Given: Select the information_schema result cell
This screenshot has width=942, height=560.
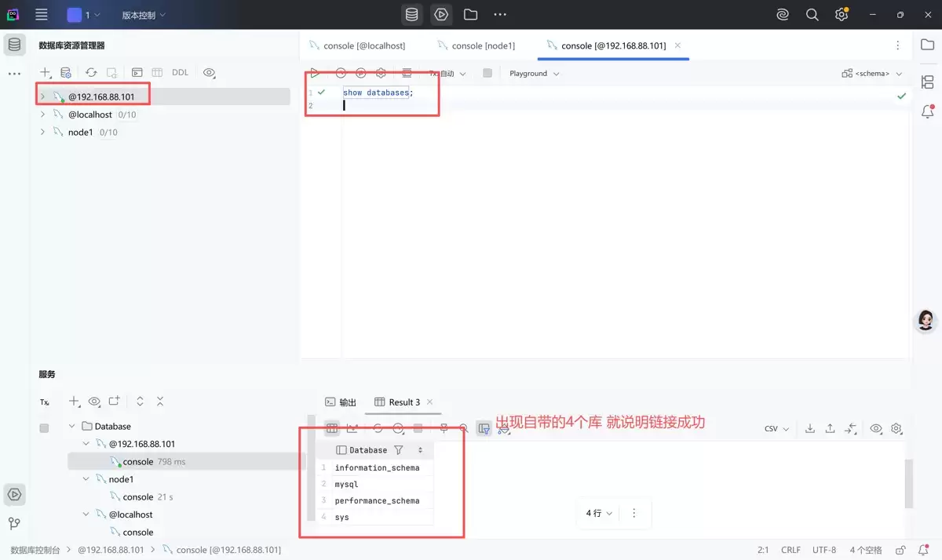Looking at the screenshot, I should (377, 467).
